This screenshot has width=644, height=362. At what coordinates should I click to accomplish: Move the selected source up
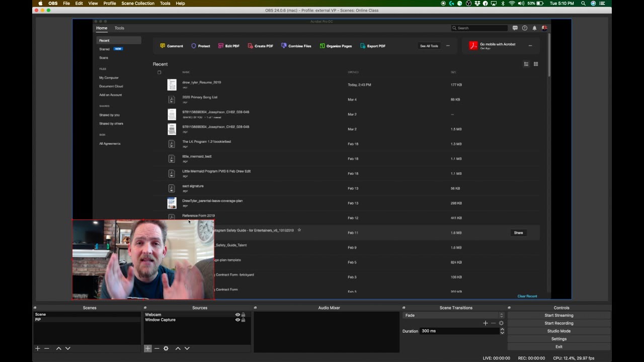coord(178,348)
